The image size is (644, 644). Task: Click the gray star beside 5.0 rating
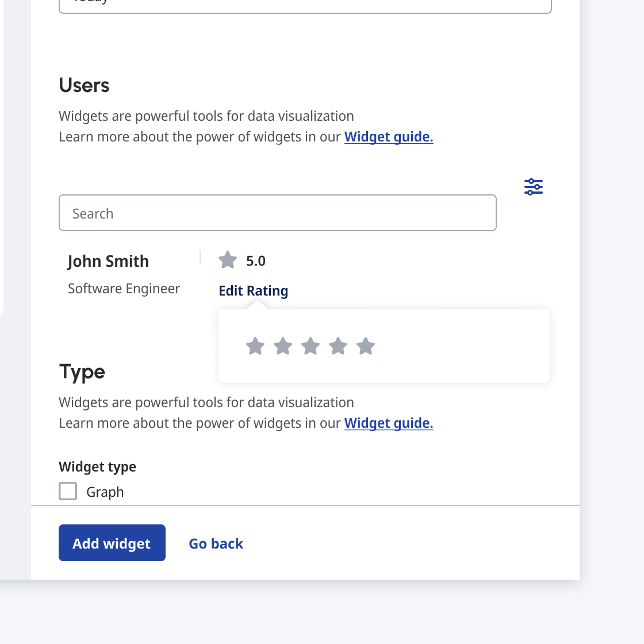(x=228, y=260)
